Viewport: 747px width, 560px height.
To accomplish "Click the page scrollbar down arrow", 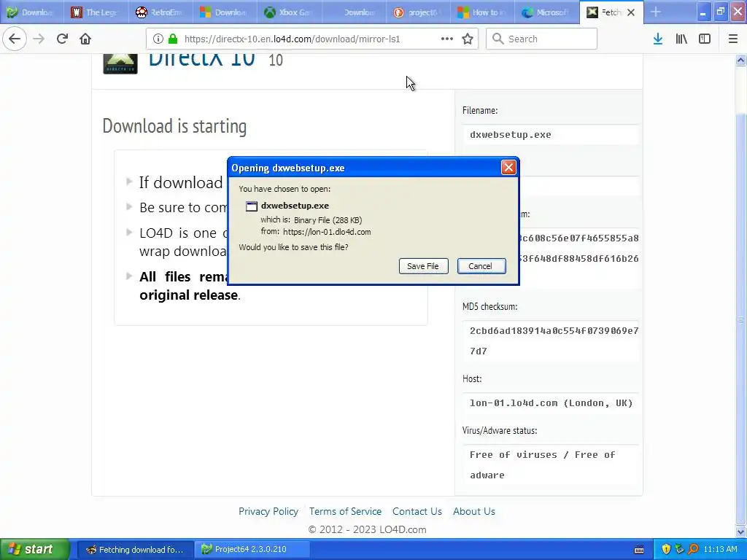I will 741,532.
